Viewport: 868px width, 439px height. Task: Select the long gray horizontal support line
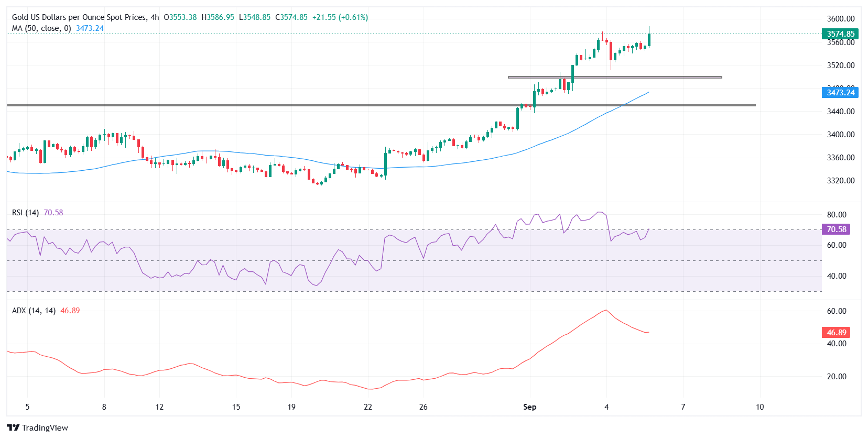(262, 105)
